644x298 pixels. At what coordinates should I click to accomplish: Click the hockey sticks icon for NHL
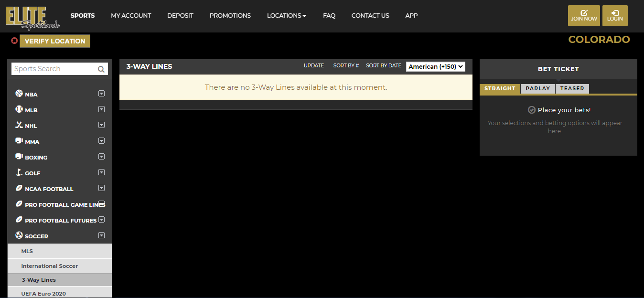click(x=19, y=125)
